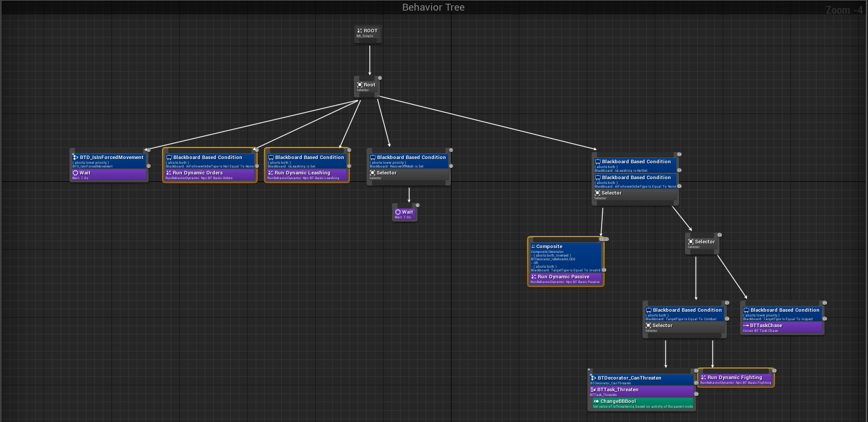
Task: Select the ROOT node at the top
Action: click(368, 33)
